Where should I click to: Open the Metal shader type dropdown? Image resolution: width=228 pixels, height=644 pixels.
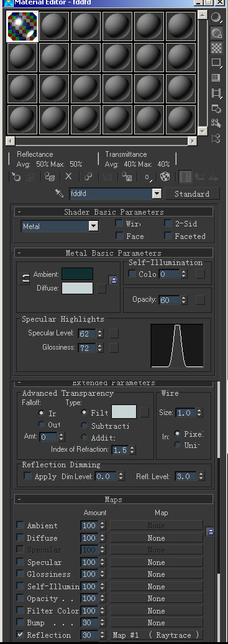tap(93, 226)
